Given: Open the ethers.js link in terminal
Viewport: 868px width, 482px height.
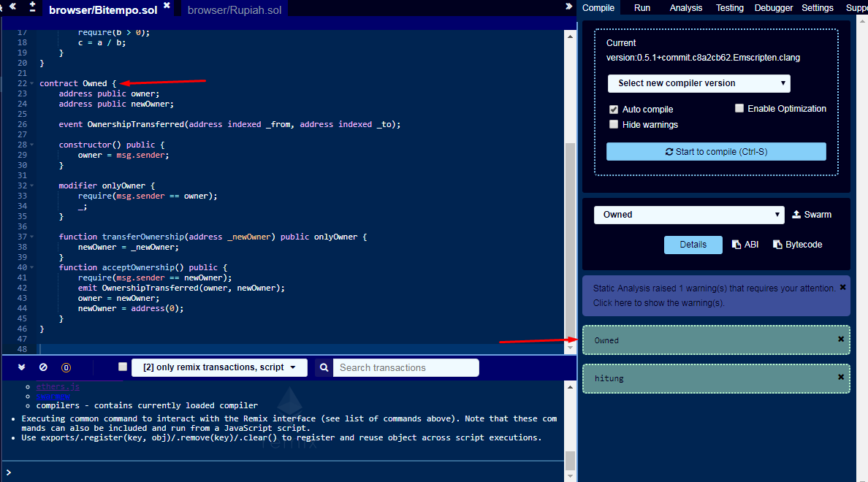Looking at the screenshot, I should pyautogui.click(x=58, y=387).
